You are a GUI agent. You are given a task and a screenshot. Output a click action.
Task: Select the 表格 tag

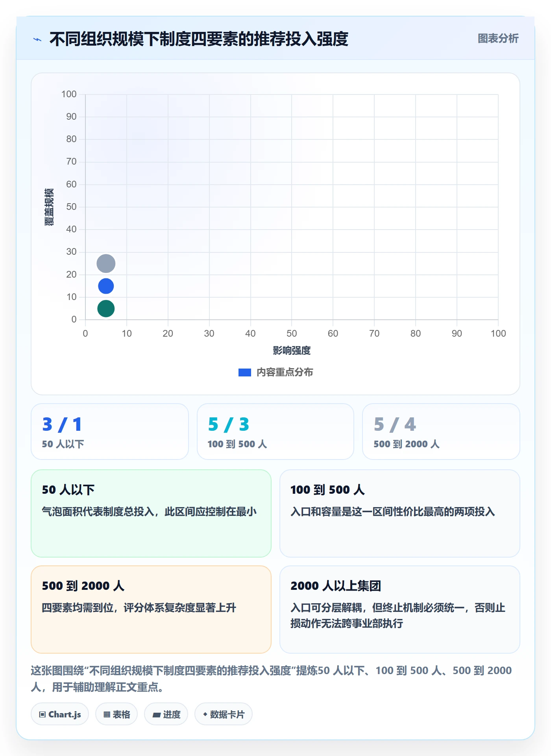click(x=116, y=714)
